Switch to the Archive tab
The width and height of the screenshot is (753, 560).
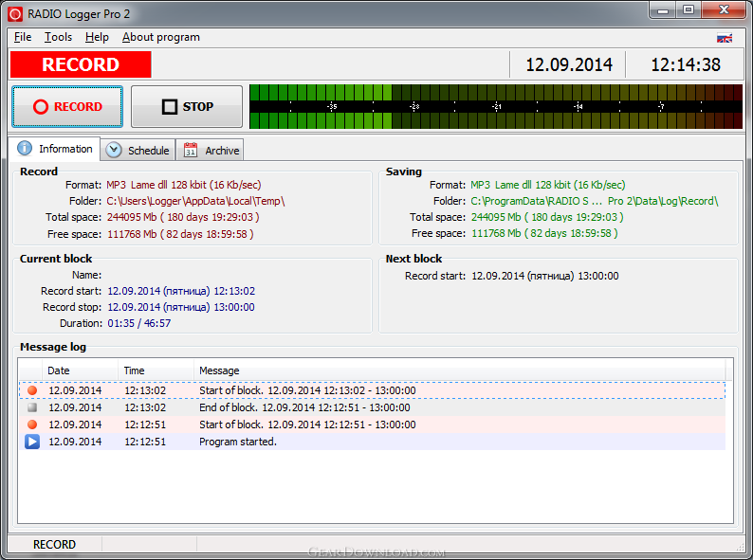point(211,151)
